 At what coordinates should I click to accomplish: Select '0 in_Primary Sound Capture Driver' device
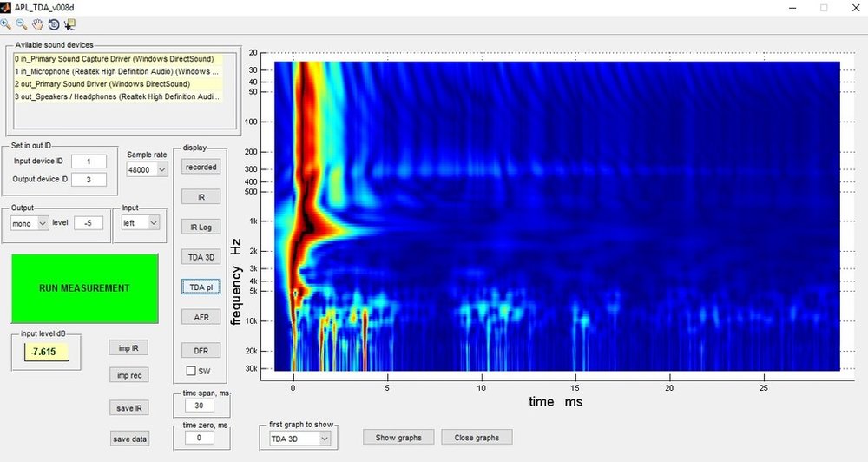point(118,59)
